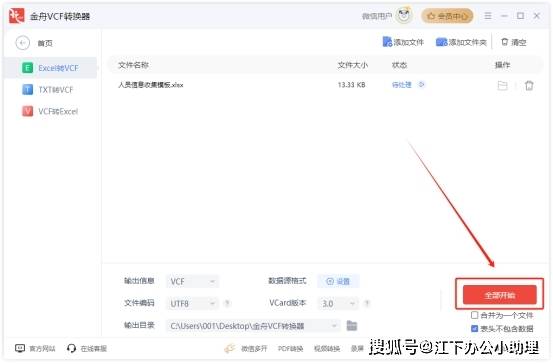Click the 操作 column header
Screen dimensions: 553x364
coord(502,65)
